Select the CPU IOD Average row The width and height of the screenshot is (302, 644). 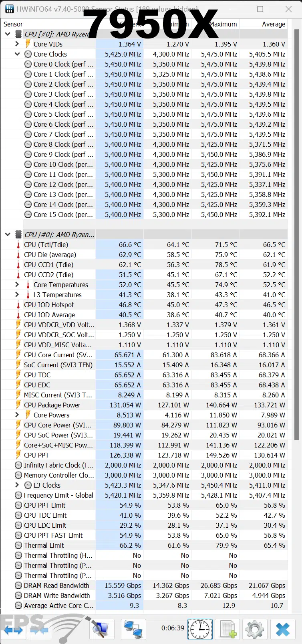click(144, 315)
